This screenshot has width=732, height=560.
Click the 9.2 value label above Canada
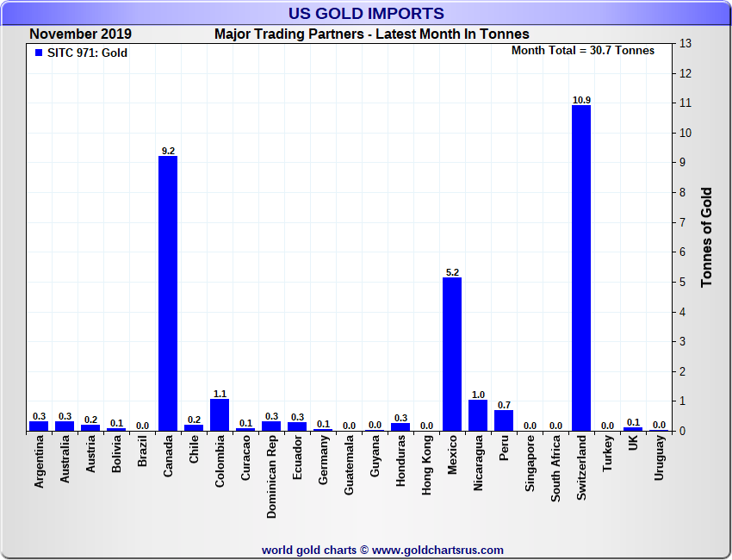[x=168, y=151]
